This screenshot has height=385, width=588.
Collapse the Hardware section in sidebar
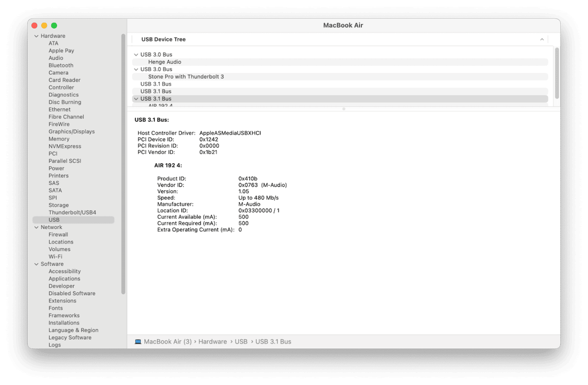coord(36,36)
